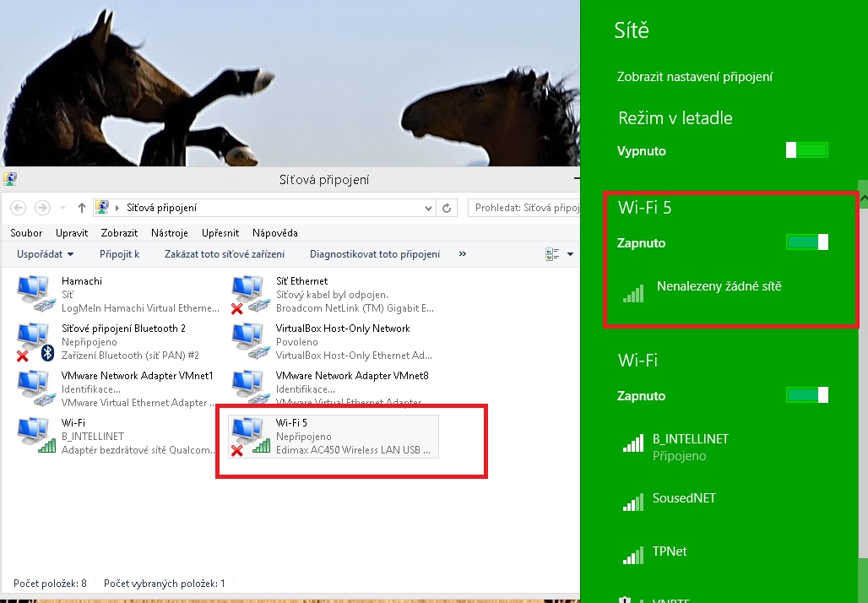Screen dimensions: 868x603
Task: Go up one folder level
Action: tap(82, 208)
